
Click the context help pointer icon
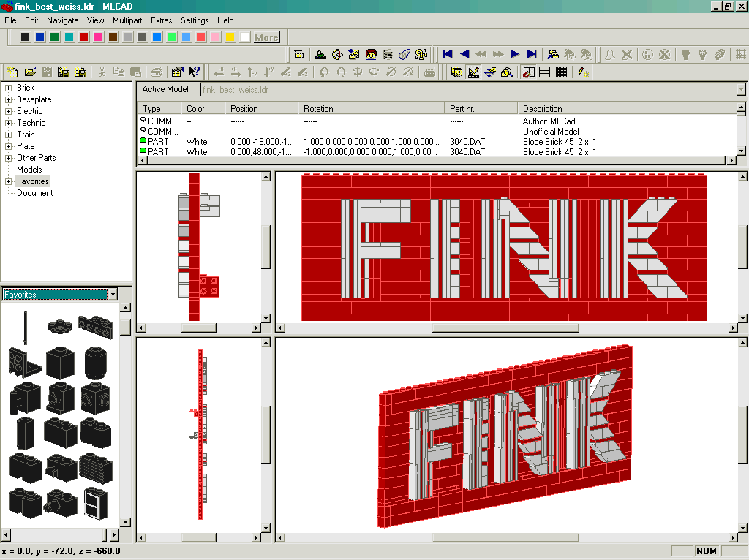[195, 72]
